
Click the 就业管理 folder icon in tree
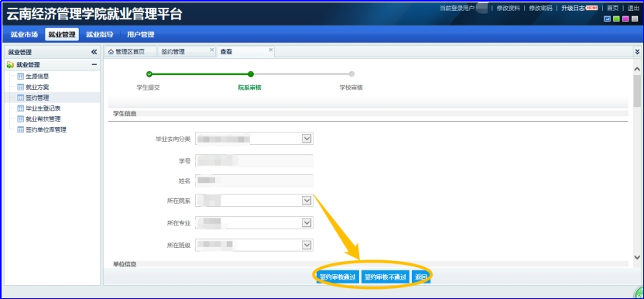click(x=11, y=65)
